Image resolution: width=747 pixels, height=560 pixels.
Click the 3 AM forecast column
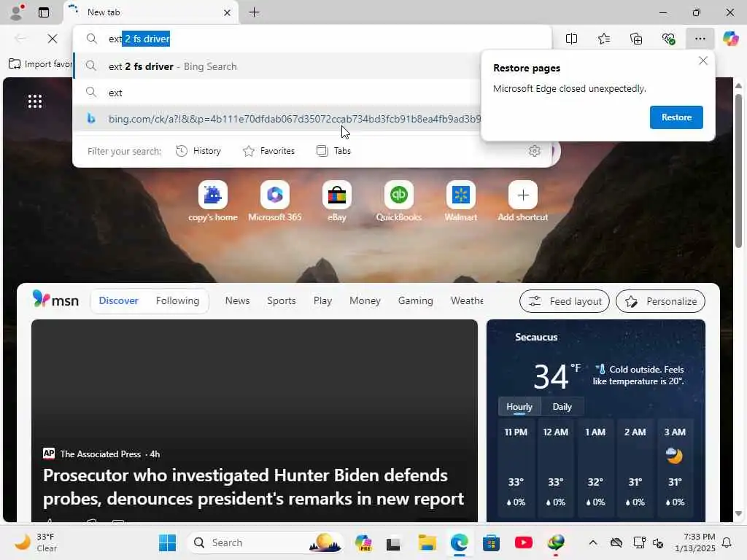click(x=675, y=467)
